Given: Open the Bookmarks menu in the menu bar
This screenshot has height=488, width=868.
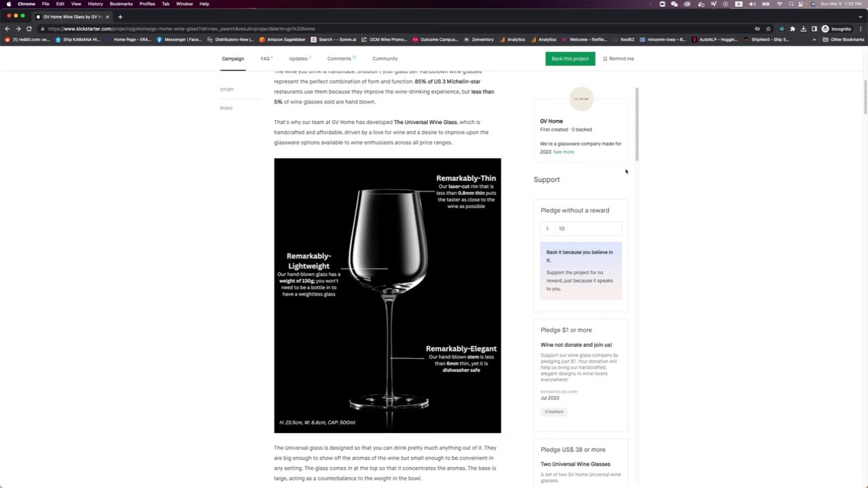Looking at the screenshot, I should click(121, 4).
